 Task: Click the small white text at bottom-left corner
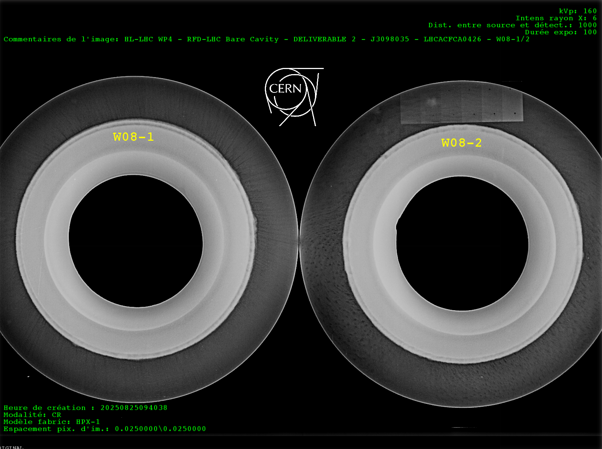pos(12,446)
